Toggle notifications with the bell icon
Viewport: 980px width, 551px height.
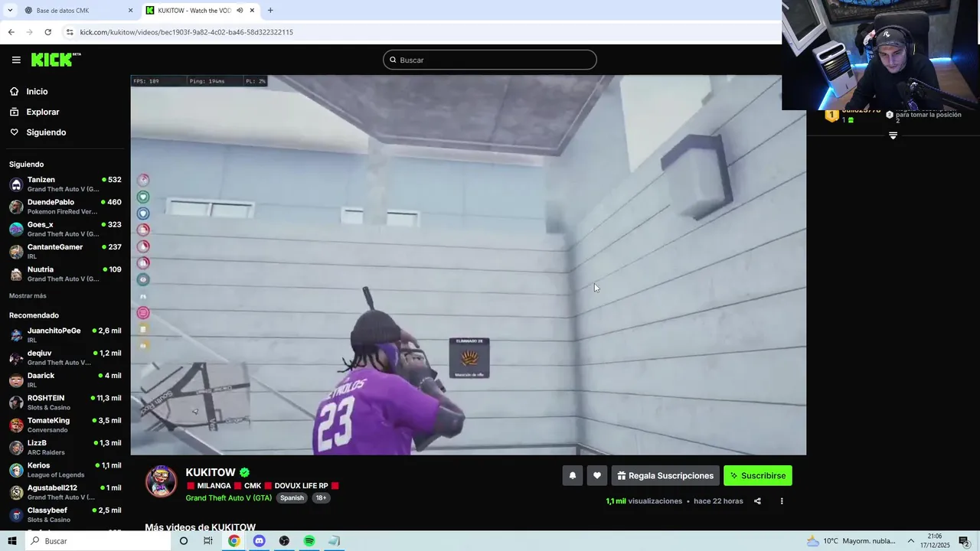point(572,475)
